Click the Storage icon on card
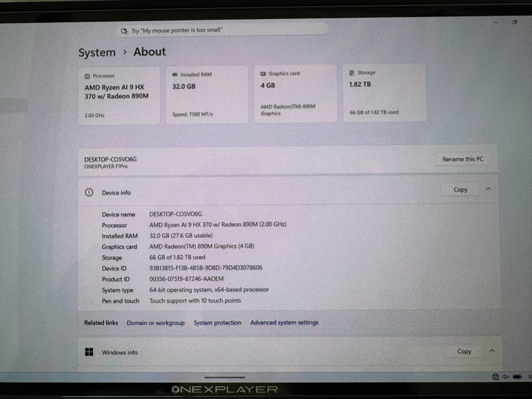The image size is (532, 399). pyautogui.click(x=352, y=73)
